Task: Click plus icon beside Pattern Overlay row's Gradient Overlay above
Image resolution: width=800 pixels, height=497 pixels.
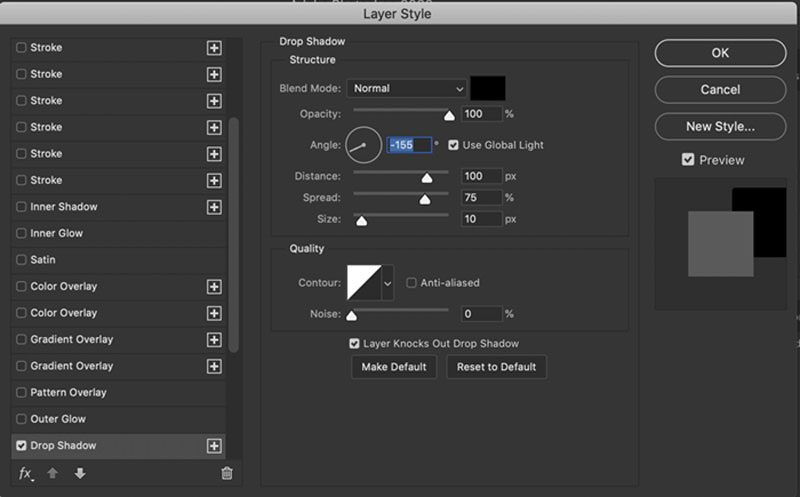Action: pyautogui.click(x=213, y=366)
